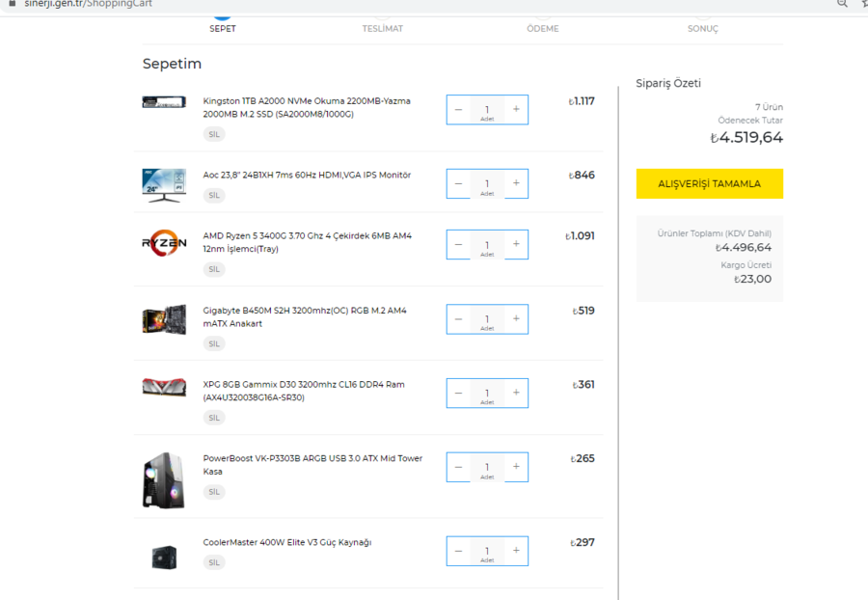The height and width of the screenshot is (600, 868).
Task: Click the total ₺4.519,64 amount
Action: 746,137
